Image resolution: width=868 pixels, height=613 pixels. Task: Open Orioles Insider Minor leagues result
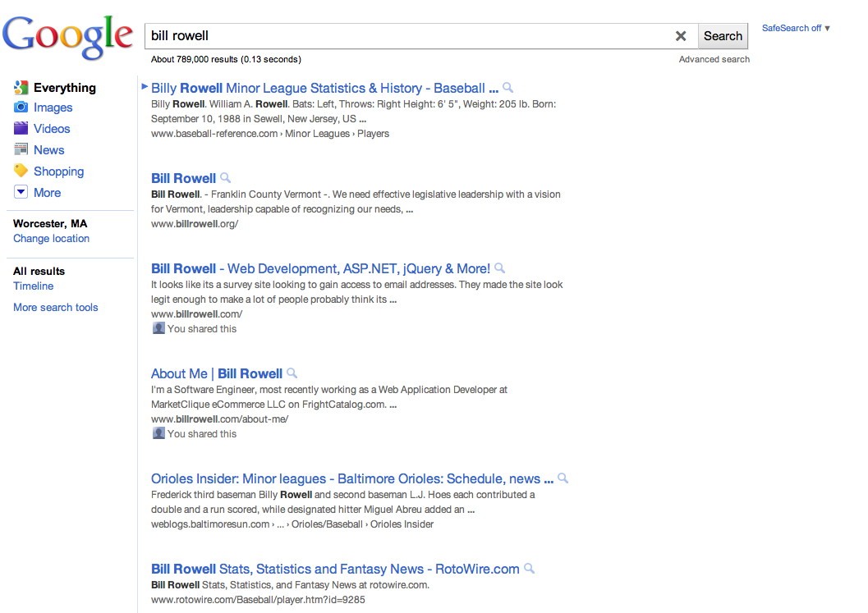(352, 478)
